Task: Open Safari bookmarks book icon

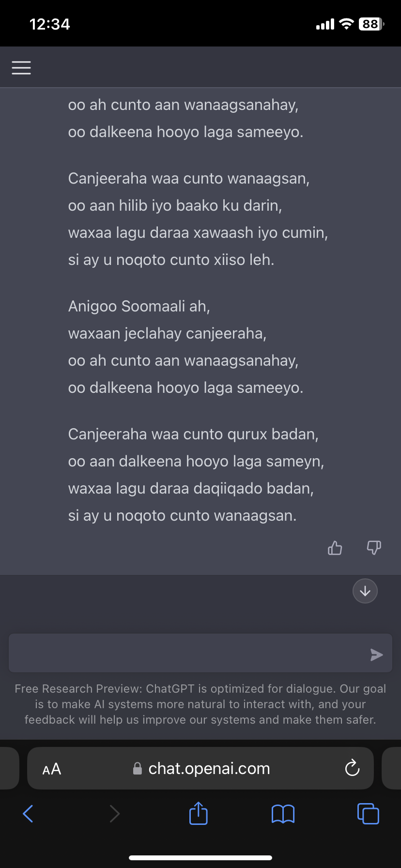Action: (x=283, y=814)
